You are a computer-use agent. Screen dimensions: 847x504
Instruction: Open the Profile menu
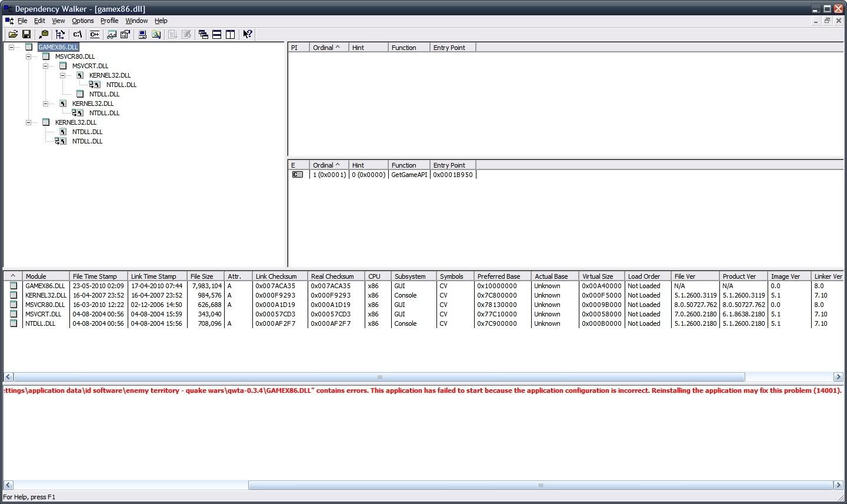(x=109, y=21)
